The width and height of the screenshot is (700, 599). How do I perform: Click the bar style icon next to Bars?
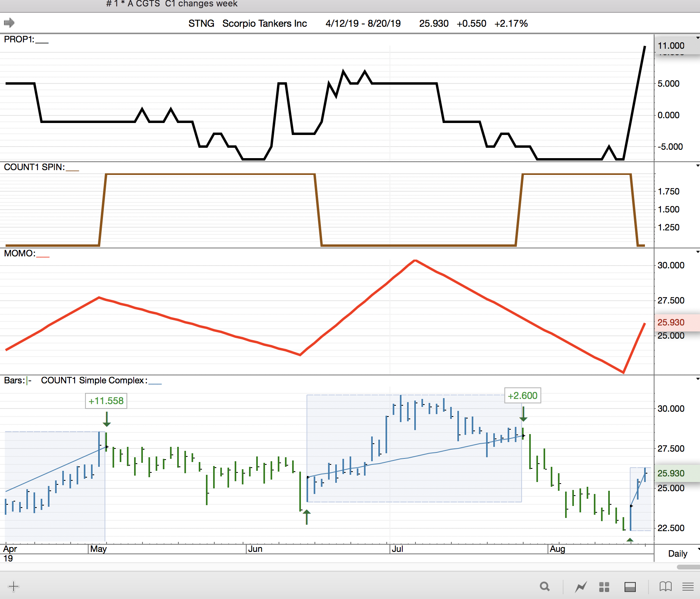click(29, 381)
